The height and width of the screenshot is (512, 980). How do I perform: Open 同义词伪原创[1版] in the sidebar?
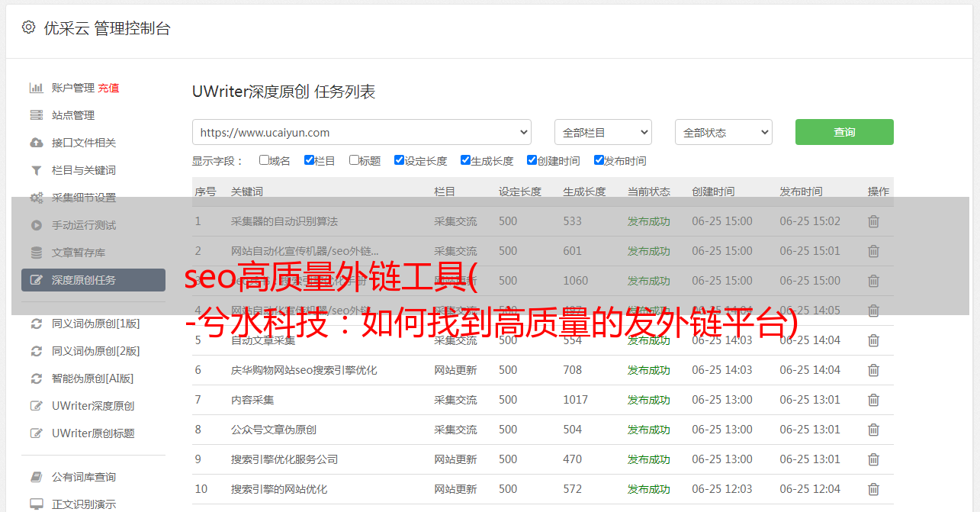point(95,324)
